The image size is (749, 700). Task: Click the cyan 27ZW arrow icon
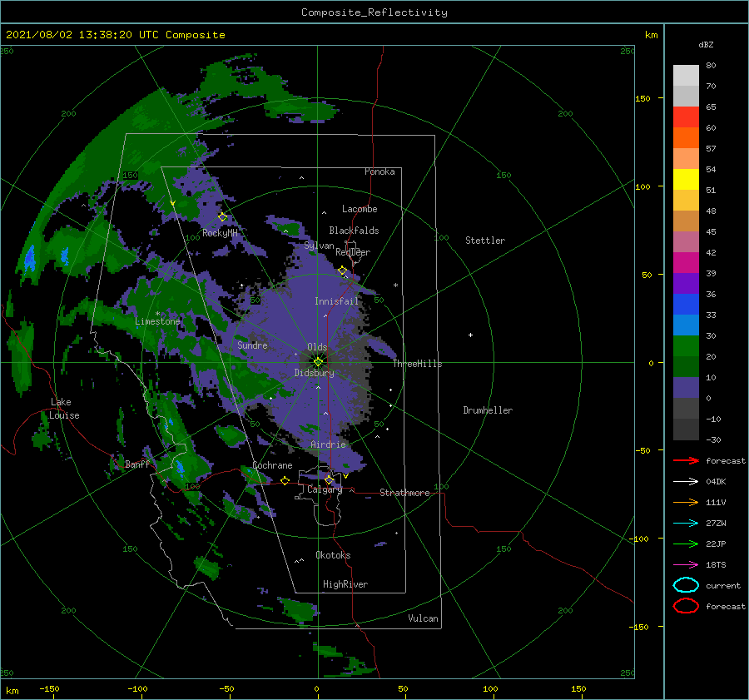point(686,524)
